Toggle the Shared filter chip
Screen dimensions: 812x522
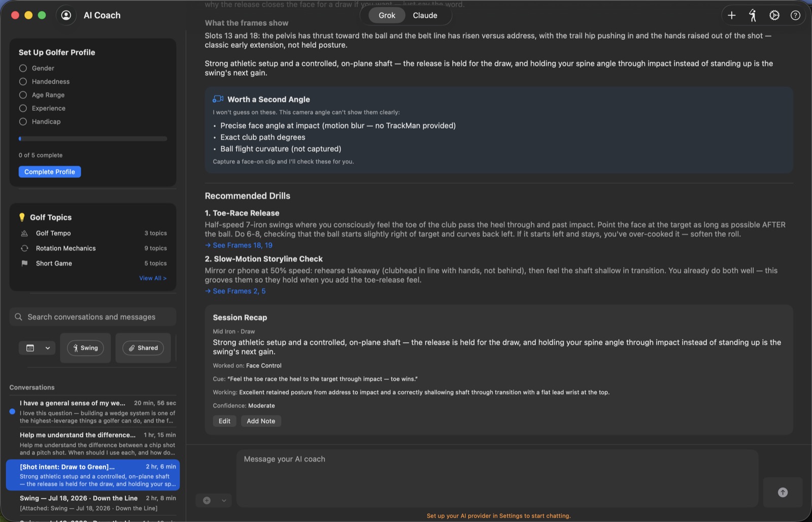coord(143,348)
